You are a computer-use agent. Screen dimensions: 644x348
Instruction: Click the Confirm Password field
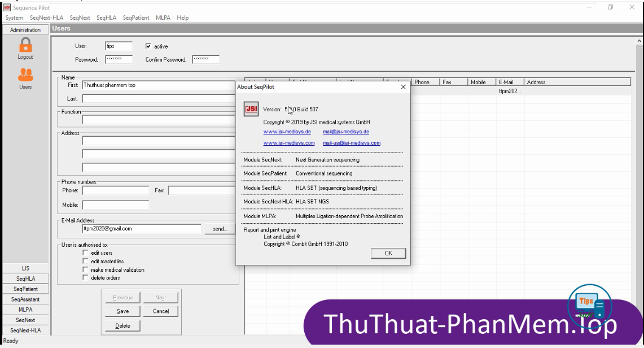(x=206, y=59)
